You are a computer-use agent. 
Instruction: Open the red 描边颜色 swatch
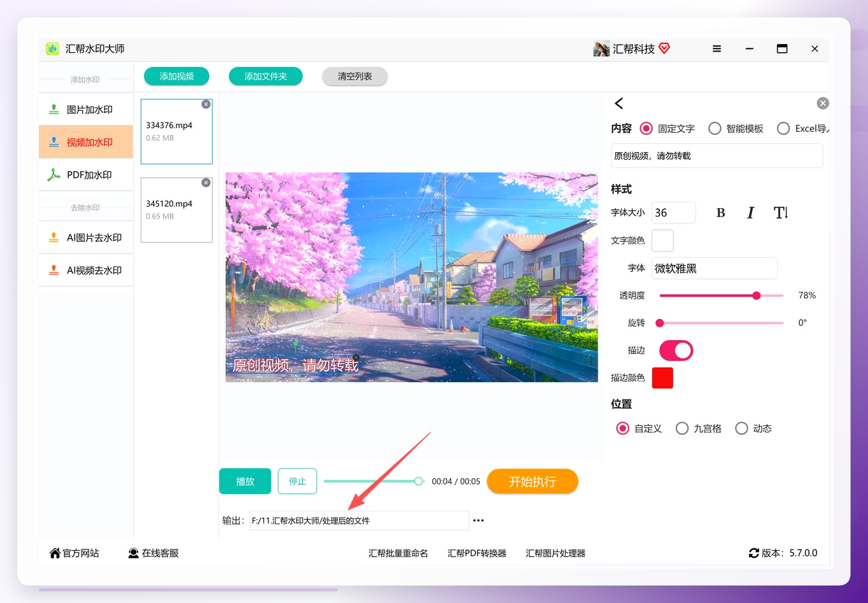662,378
